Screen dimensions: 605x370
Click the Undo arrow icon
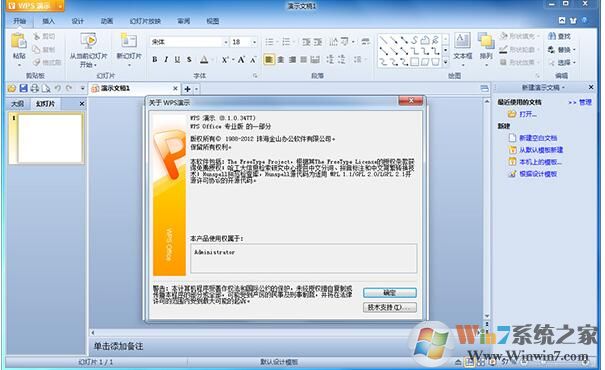[58, 88]
